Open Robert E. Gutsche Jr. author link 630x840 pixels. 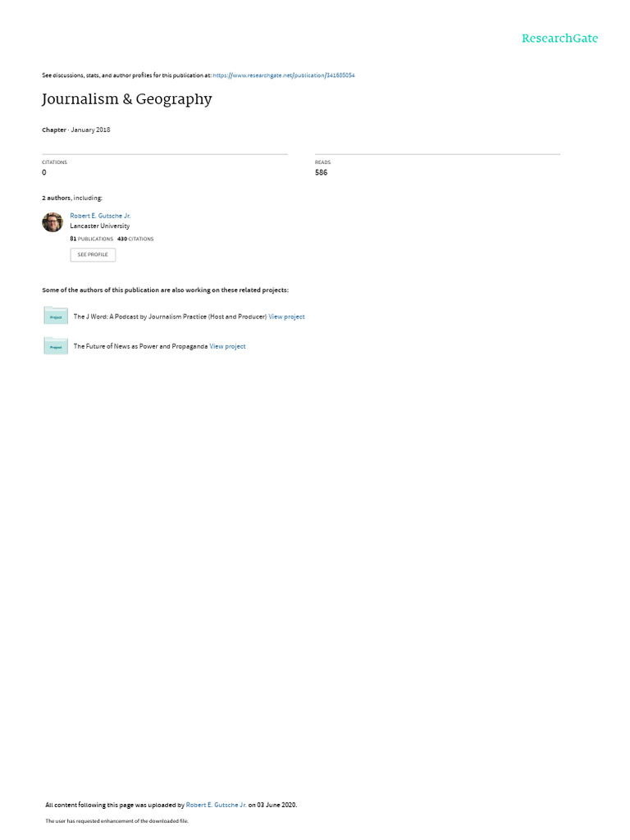click(100, 216)
